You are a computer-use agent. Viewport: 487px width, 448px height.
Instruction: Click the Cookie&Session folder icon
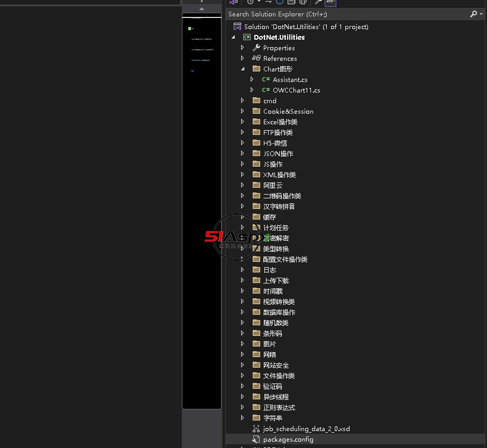click(x=256, y=111)
